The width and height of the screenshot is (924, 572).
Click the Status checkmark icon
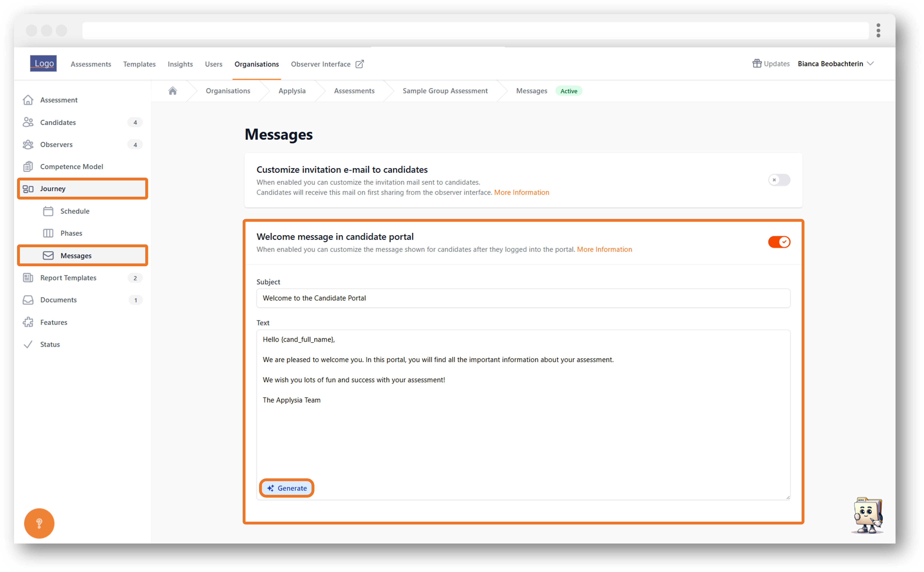coord(28,344)
